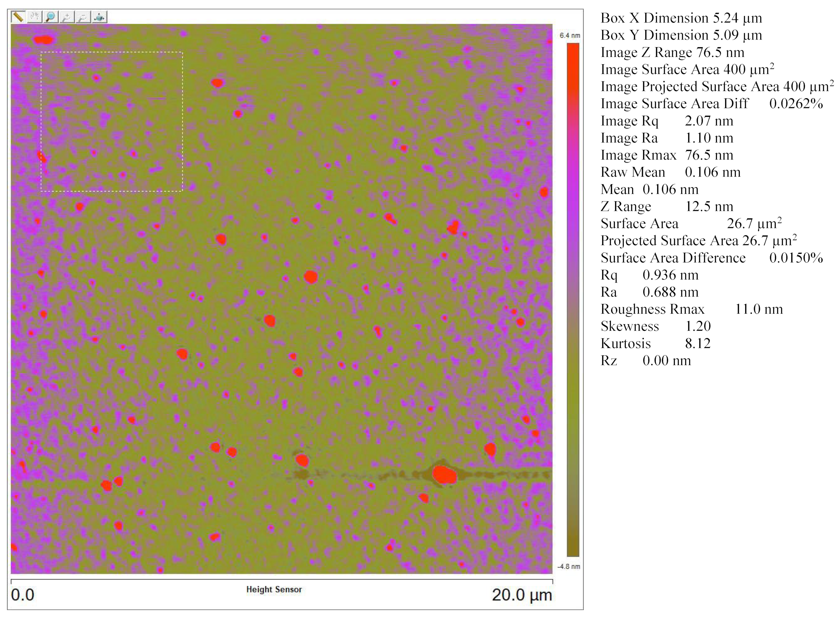Click the Image Rq value 2.07 nm
The image size is (840, 617).
pos(709,121)
